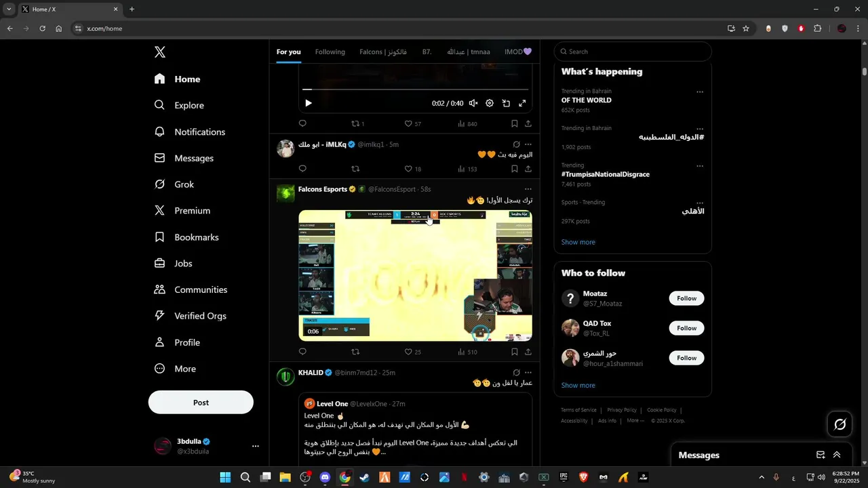
Task: Reply to the Falcons Esports post
Action: [302, 352]
